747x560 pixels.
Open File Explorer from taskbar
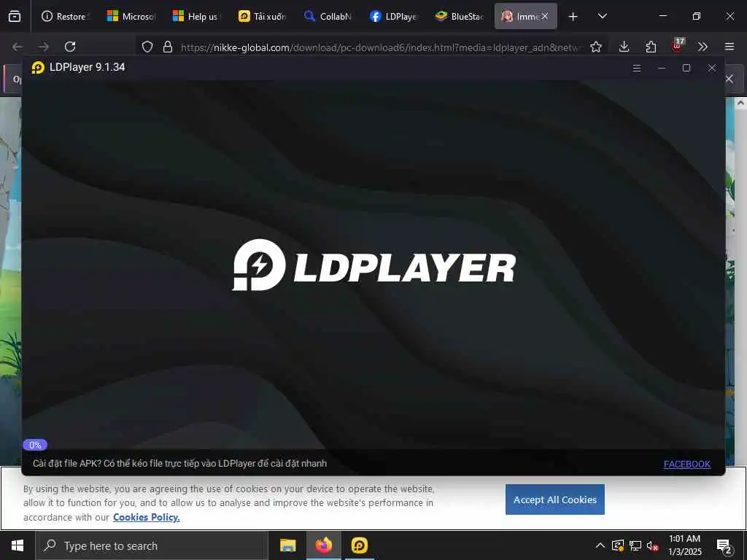pyautogui.click(x=287, y=545)
